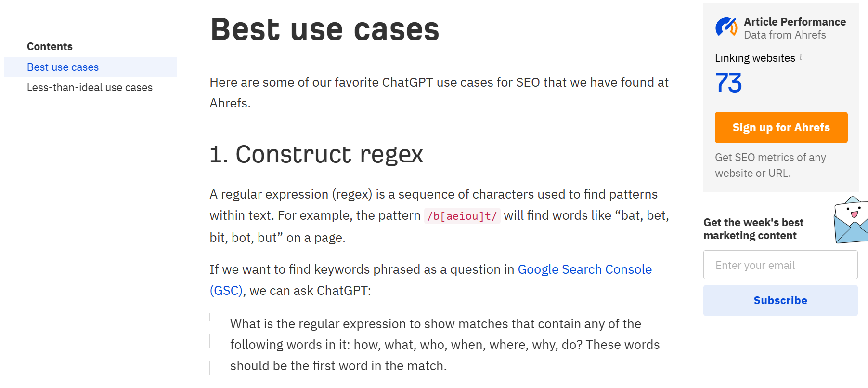
Task: Click the Data from Ahrefs subtitle
Action: [x=784, y=35]
